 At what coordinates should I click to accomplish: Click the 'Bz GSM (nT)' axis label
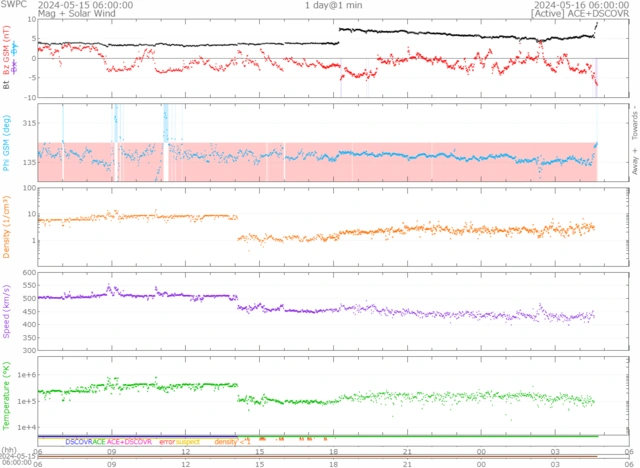[7, 50]
